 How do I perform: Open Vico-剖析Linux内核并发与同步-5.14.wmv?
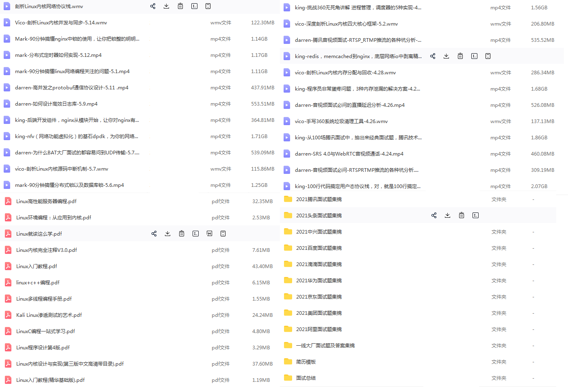tap(61, 22)
